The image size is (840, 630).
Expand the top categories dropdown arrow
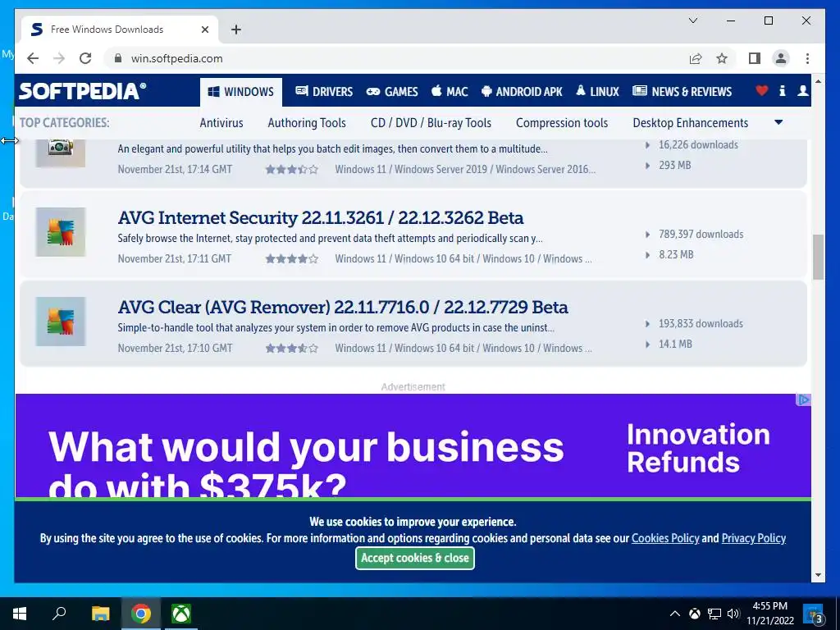(779, 122)
